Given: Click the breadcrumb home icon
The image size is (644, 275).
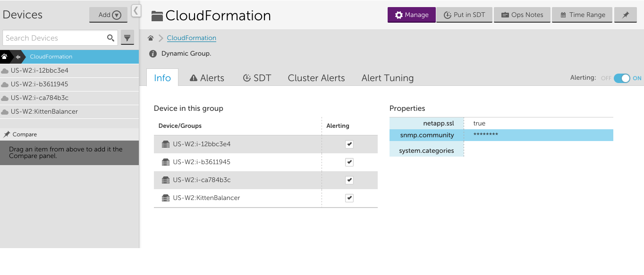Looking at the screenshot, I should coord(151,38).
